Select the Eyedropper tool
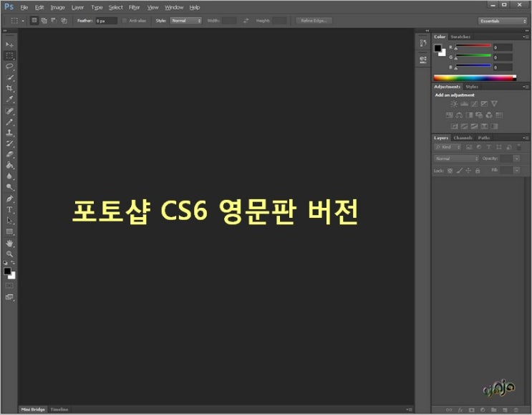 pyautogui.click(x=9, y=99)
